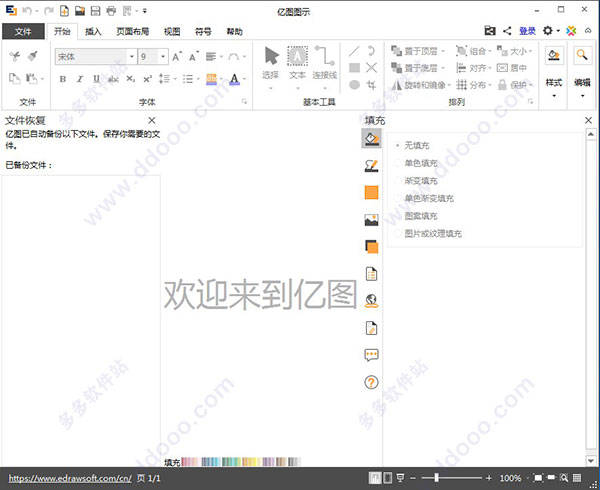Open the 帮助 ribbon tab

tap(235, 31)
